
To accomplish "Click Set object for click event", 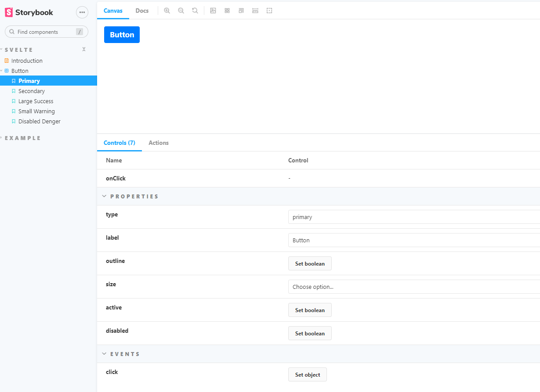I will coord(308,374).
